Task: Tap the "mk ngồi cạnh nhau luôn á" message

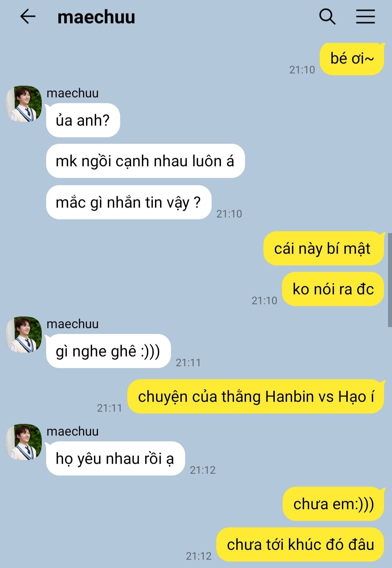Action: [x=145, y=161]
